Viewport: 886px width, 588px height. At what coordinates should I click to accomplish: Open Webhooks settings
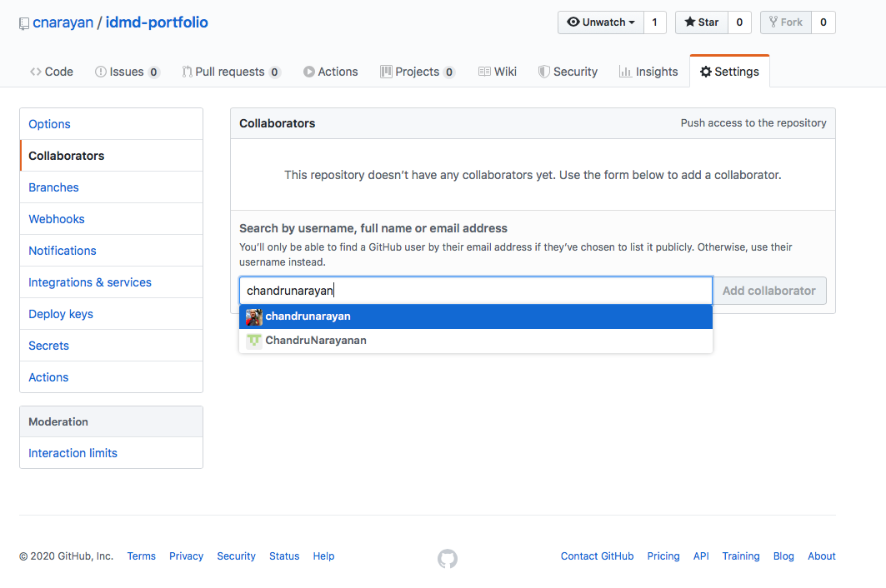tap(112, 219)
